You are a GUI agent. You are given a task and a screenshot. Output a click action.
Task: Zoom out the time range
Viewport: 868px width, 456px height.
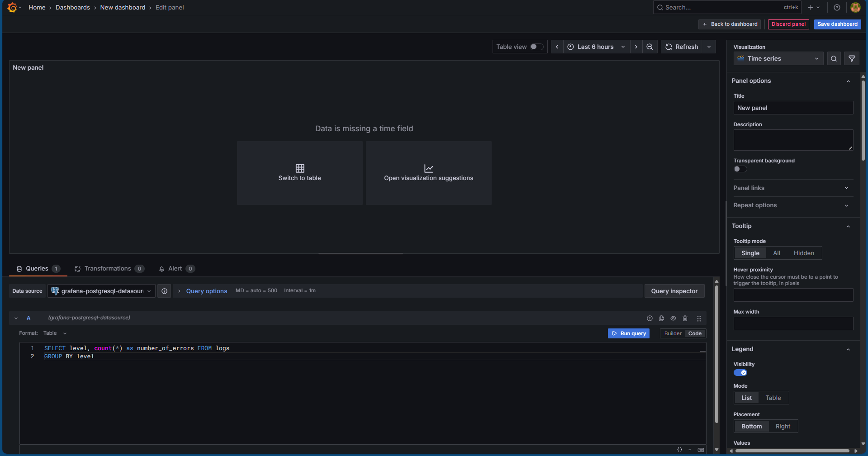click(650, 47)
